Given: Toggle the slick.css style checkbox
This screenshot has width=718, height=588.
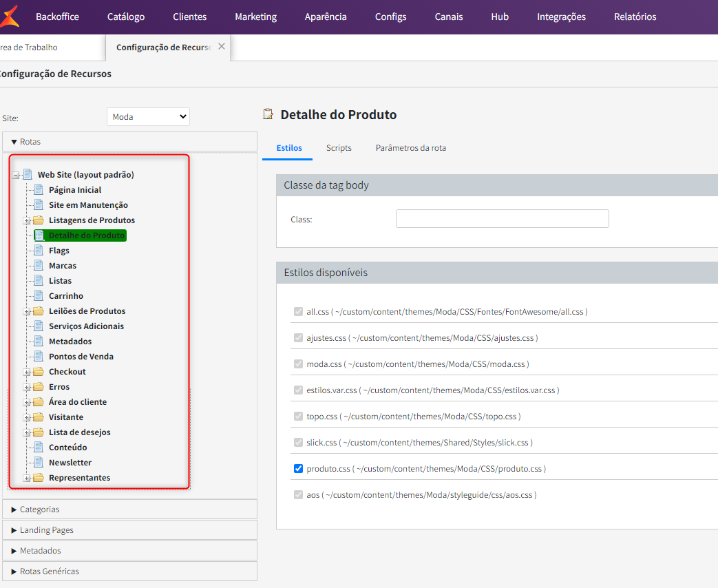Looking at the screenshot, I should [x=298, y=442].
